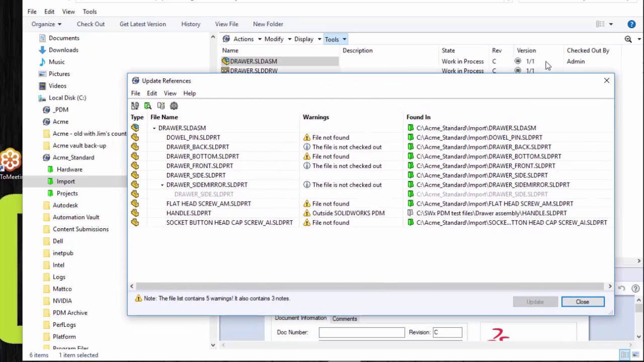The image size is (644, 362).
Task: Click the New Folder button
Action: click(268, 24)
